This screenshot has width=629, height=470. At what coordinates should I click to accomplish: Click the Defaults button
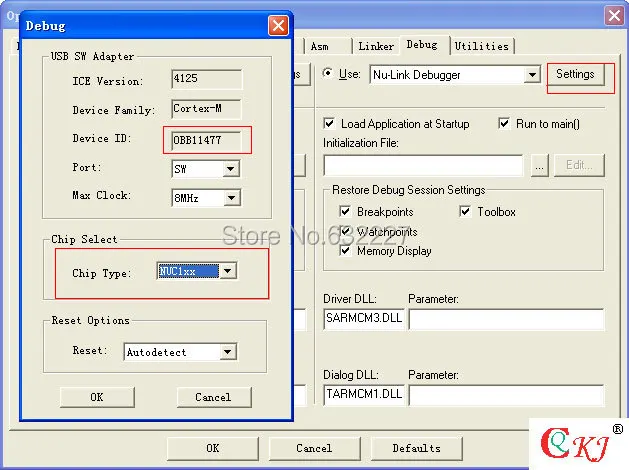[x=416, y=448]
